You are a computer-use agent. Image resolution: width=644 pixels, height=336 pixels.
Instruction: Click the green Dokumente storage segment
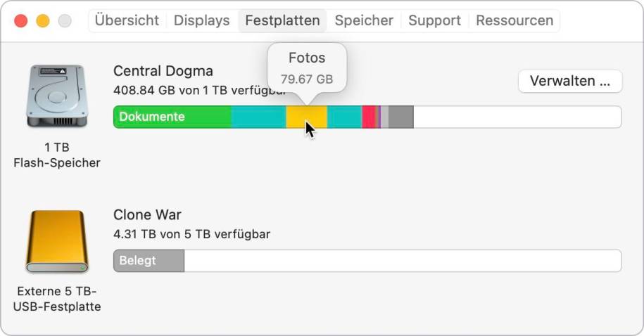172,117
